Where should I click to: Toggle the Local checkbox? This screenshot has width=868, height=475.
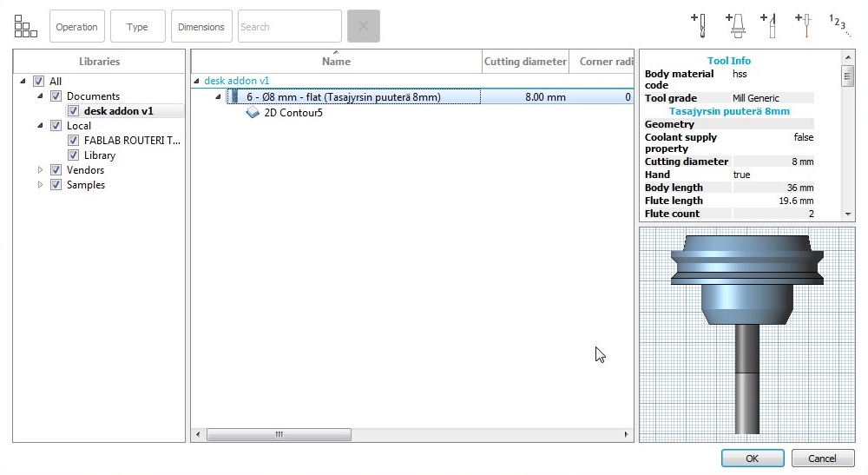(x=56, y=126)
